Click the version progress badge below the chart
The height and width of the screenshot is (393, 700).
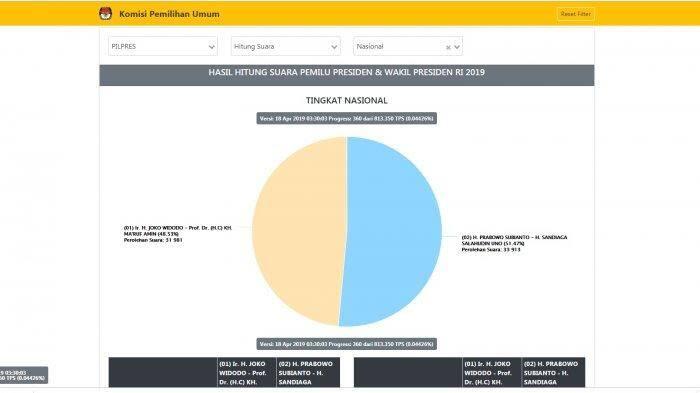coord(346,344)
